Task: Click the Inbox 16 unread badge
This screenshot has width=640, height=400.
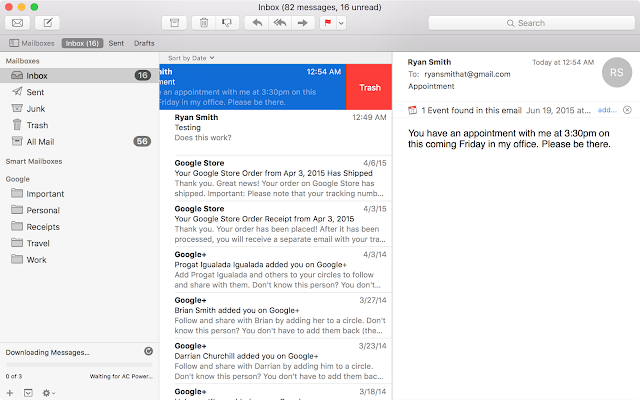Action: pyautogui.click(x=142, y=75)
